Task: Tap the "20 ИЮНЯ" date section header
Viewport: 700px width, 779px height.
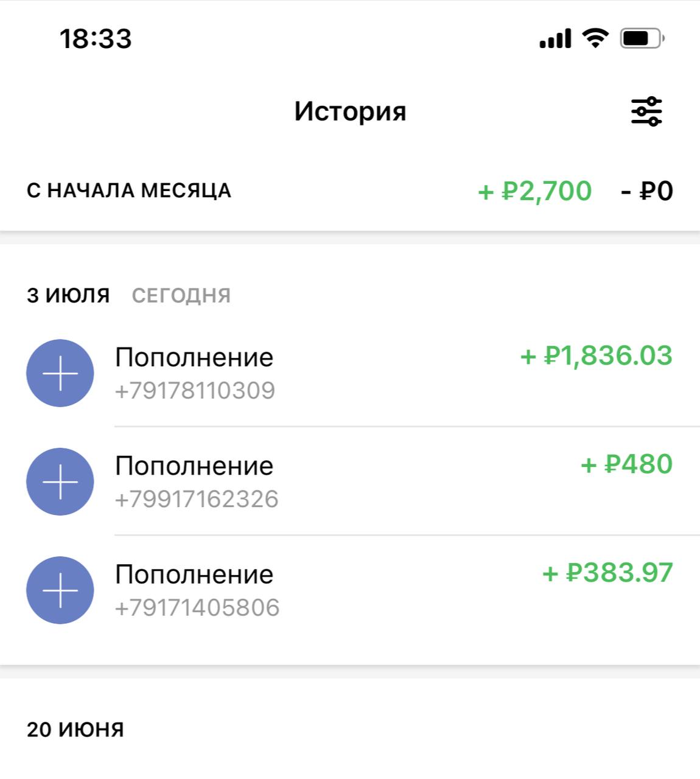Action: click(x=75, y=729)
